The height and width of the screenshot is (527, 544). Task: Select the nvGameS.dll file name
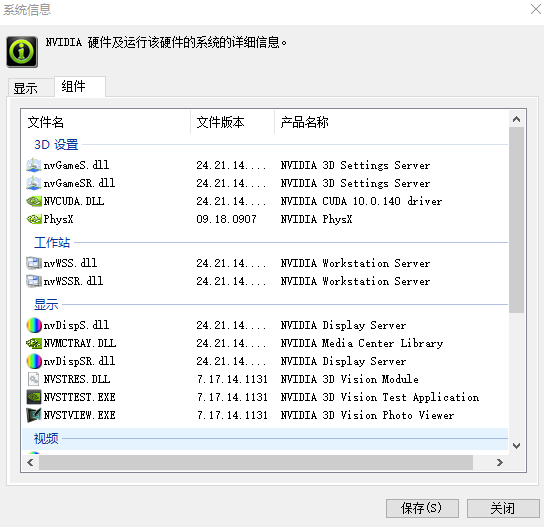76,165
